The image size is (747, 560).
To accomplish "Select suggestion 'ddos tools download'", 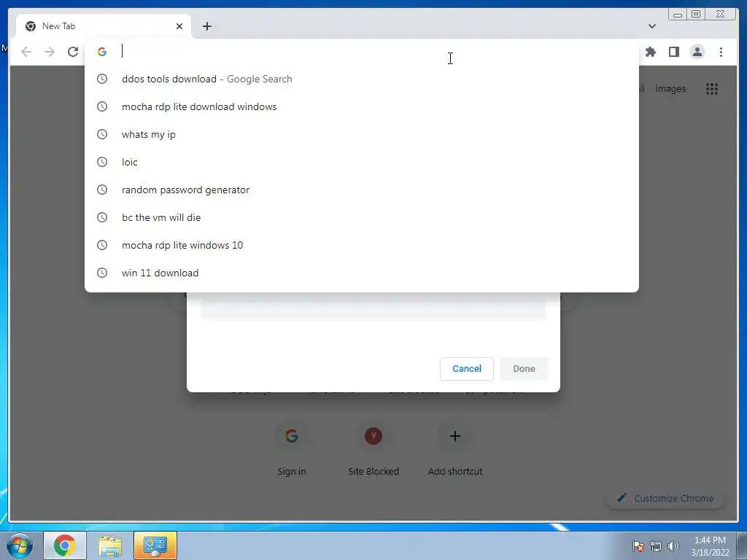I will click(x=362, y=79).
